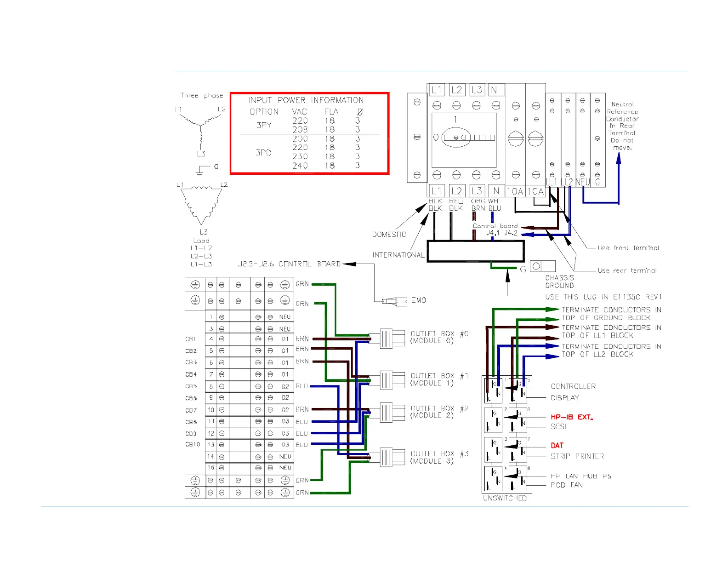Click the J2.5-J2.6 CONTROL BOARD label
This screenshot has width=728, height=563.
click(290, 264)
